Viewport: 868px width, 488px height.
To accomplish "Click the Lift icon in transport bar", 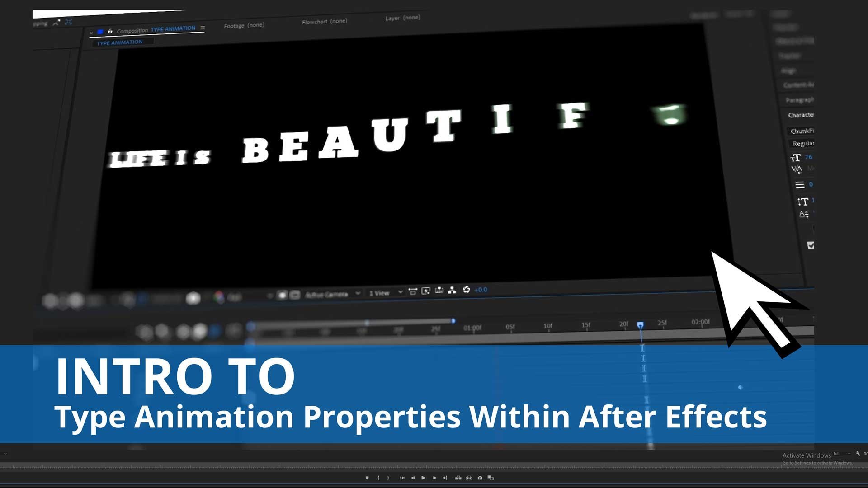I will click(x=458, y=478).
